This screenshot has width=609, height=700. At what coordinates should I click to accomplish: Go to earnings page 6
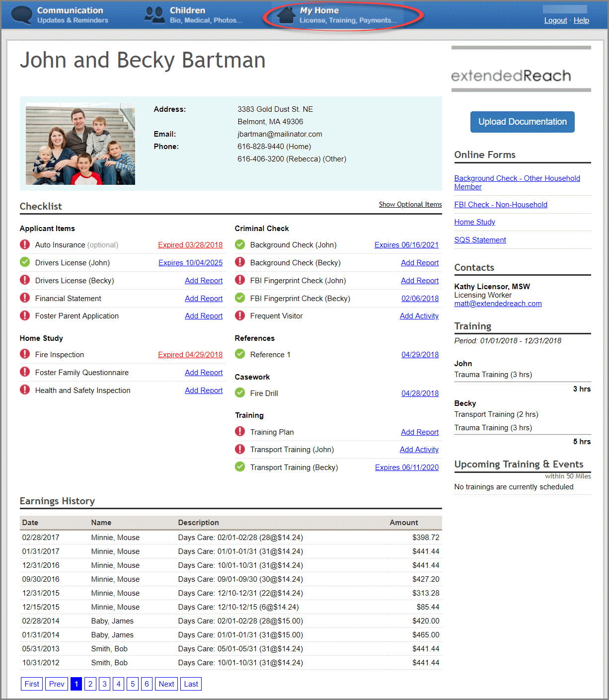[x=147, y=684]
